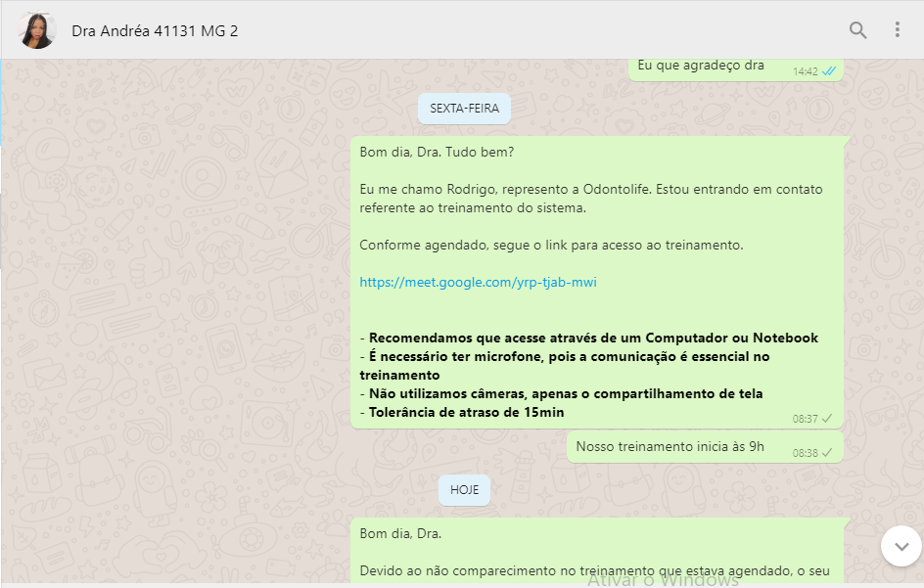Click the 08:38 timestamp
The width and height of the screenshot is (924, 588).
pos(805,453)
